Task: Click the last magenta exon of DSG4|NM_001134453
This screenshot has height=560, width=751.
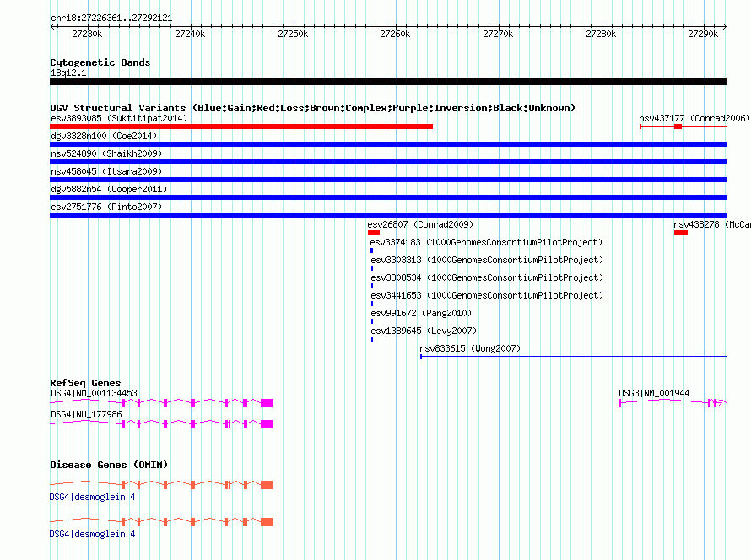Action: point(267,403)
